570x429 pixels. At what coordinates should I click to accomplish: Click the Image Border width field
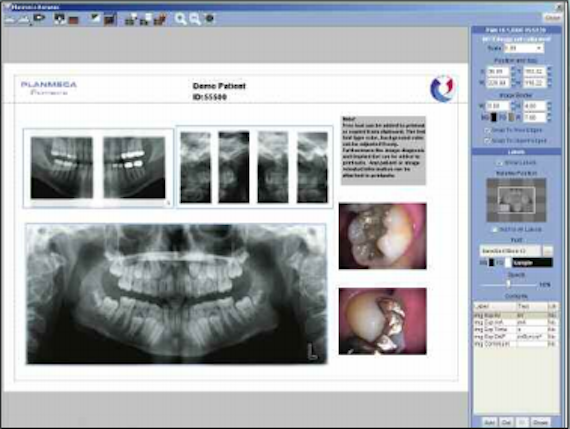(498, 106)
